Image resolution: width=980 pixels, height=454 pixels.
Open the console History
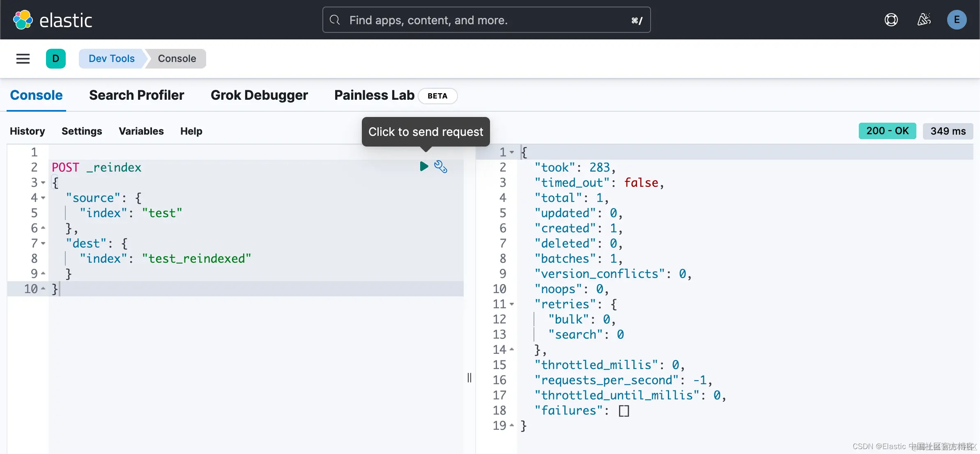pyautogui.click(x=27, y=131)
